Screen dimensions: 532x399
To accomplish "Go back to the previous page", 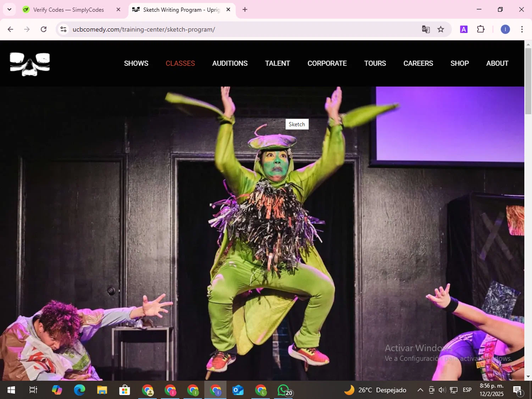I will [10, 29].
